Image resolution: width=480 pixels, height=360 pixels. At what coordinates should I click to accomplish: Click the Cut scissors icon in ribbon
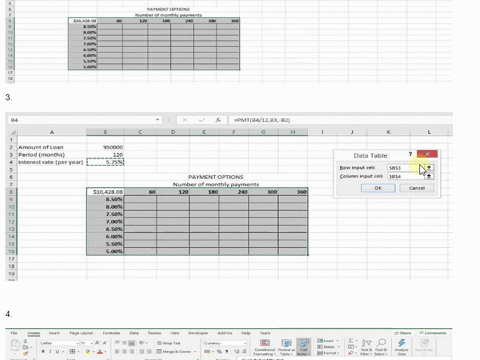tap(25, 341)
